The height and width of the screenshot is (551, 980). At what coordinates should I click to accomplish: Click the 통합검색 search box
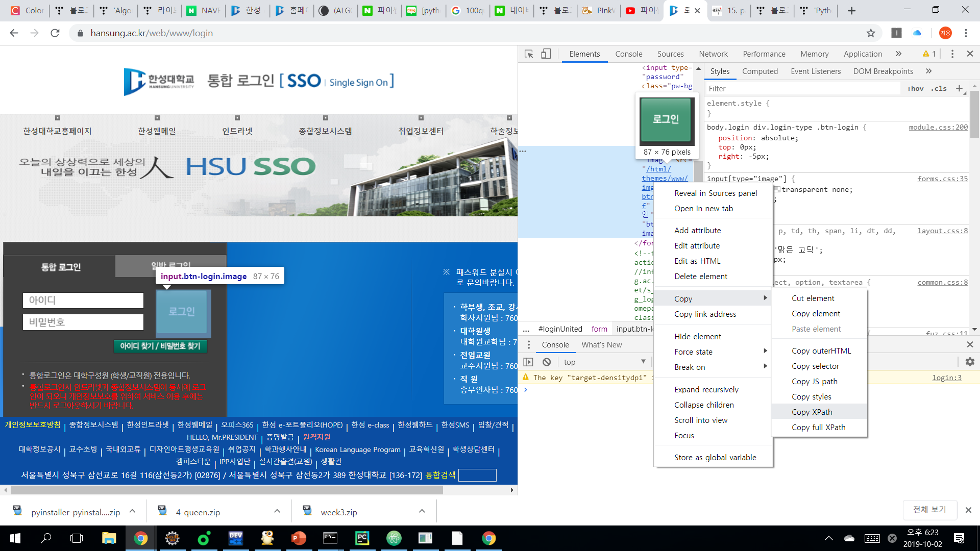click(477, 475)
